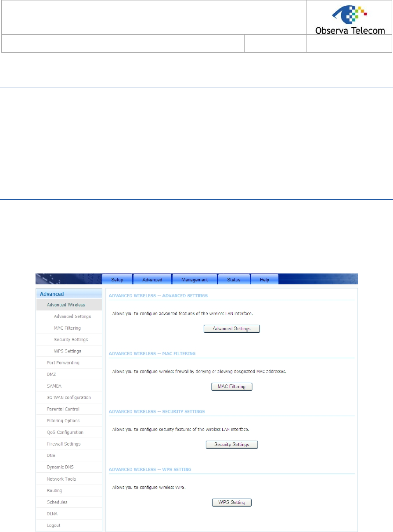Select Advanced Wireless in sidebar

(69, 305)
